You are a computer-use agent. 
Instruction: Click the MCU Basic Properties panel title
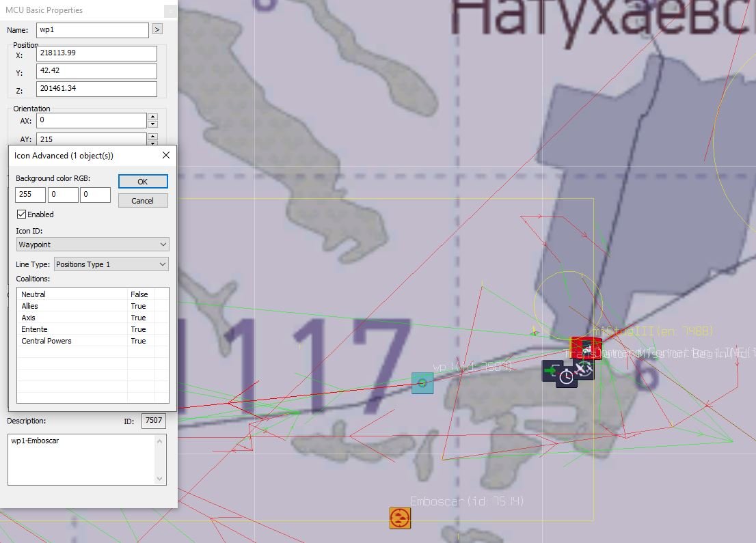coord(44,10)
